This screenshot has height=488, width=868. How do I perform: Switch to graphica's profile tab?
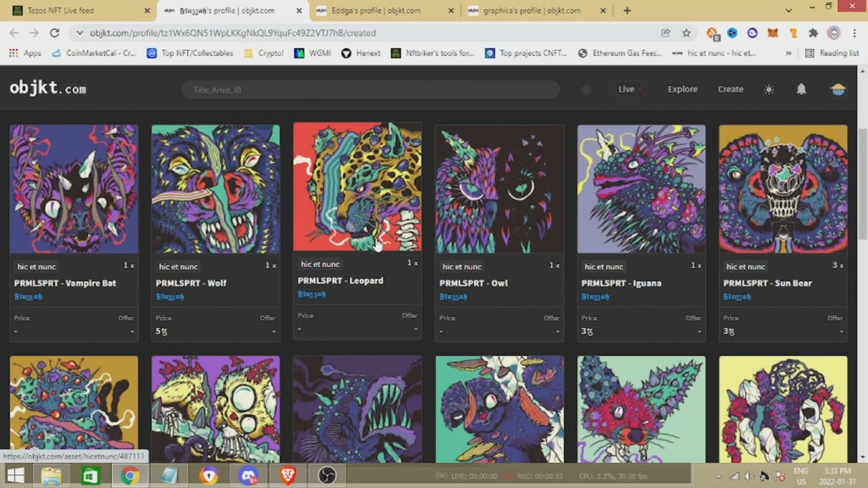pyautogui.click(x=537, y=11)
